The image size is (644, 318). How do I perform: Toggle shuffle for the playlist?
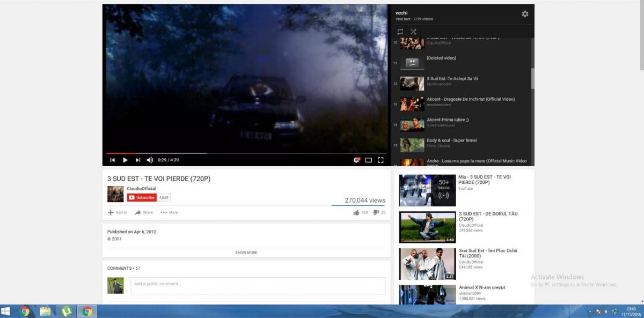(413, 32)
